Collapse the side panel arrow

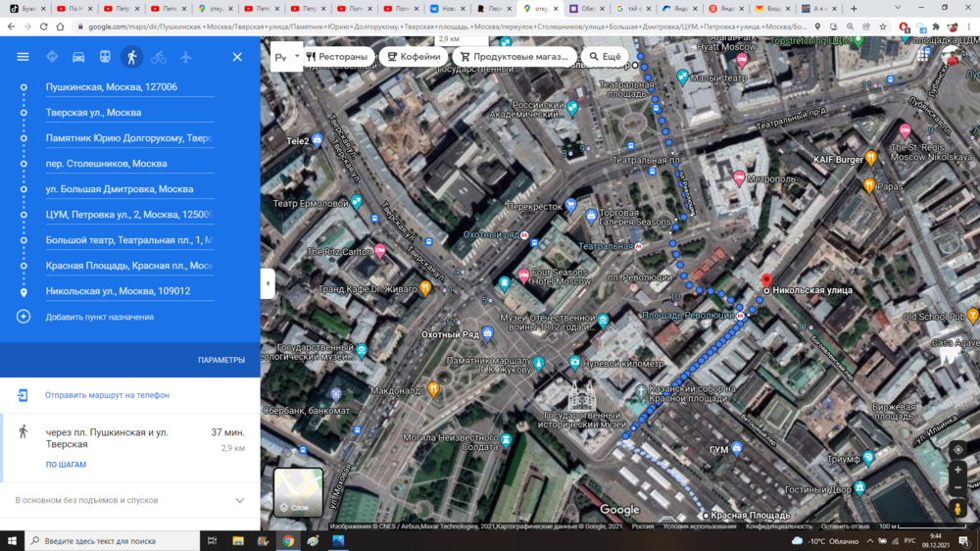point(268,283)
